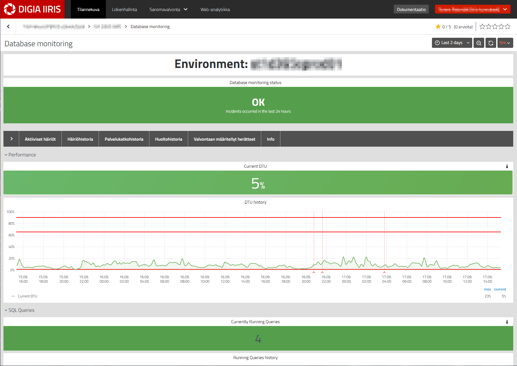Click the Running Queries panel info icon
The image size is (517, 366).
pyautogui.click(x=507, y=322)
